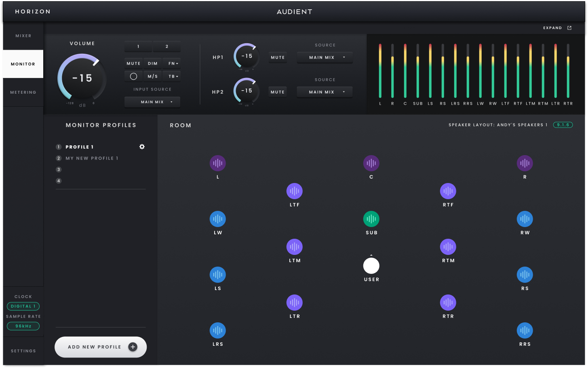Select the LS surround speaker icon

tap(218, 275)
